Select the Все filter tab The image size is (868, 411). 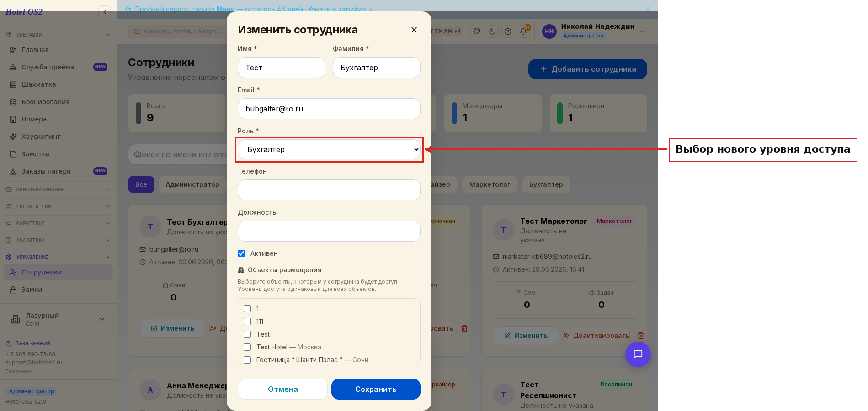[141, 184]
